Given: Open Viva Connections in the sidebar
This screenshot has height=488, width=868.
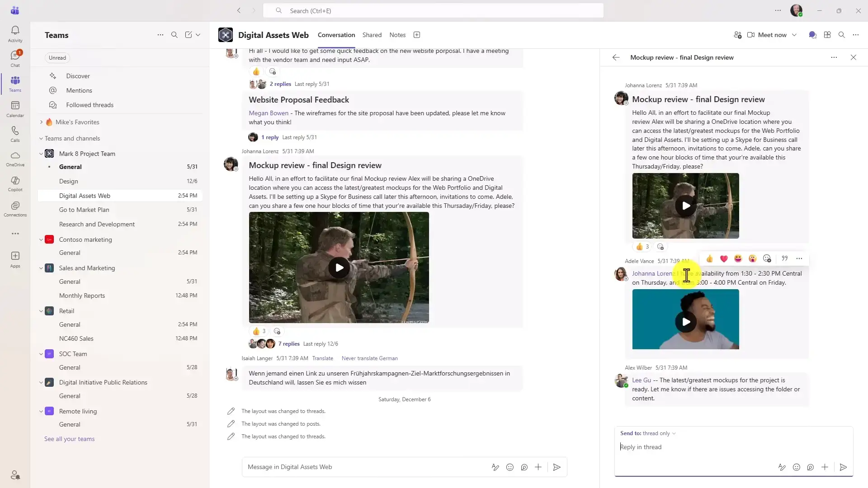Looking at the screenshot, I should [x=15, y=209].
